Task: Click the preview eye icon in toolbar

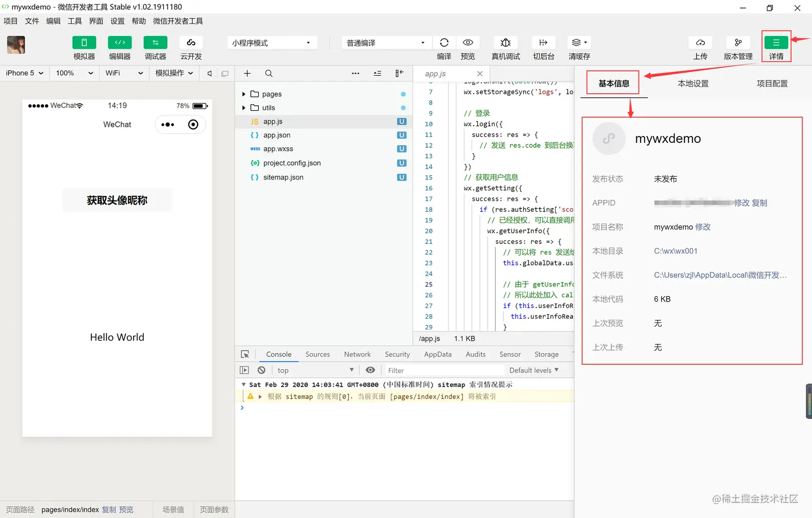Action: pos(468,42)
